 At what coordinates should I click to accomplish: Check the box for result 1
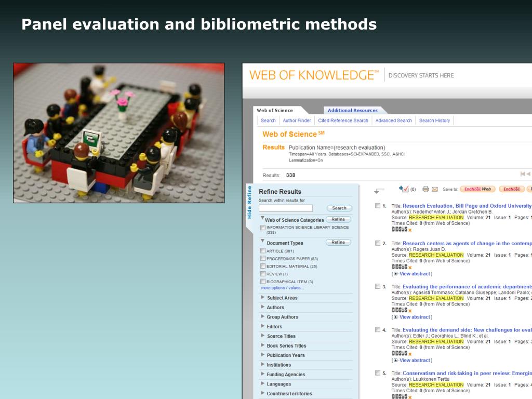coord(378,206)
